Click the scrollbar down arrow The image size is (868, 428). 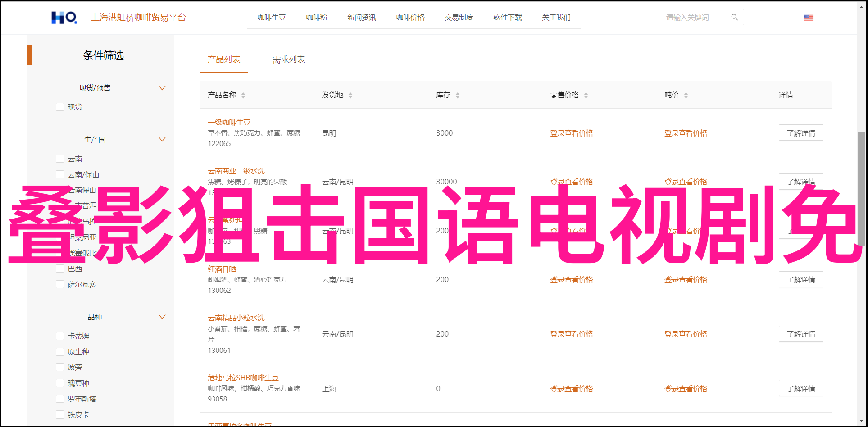[861, 421]
